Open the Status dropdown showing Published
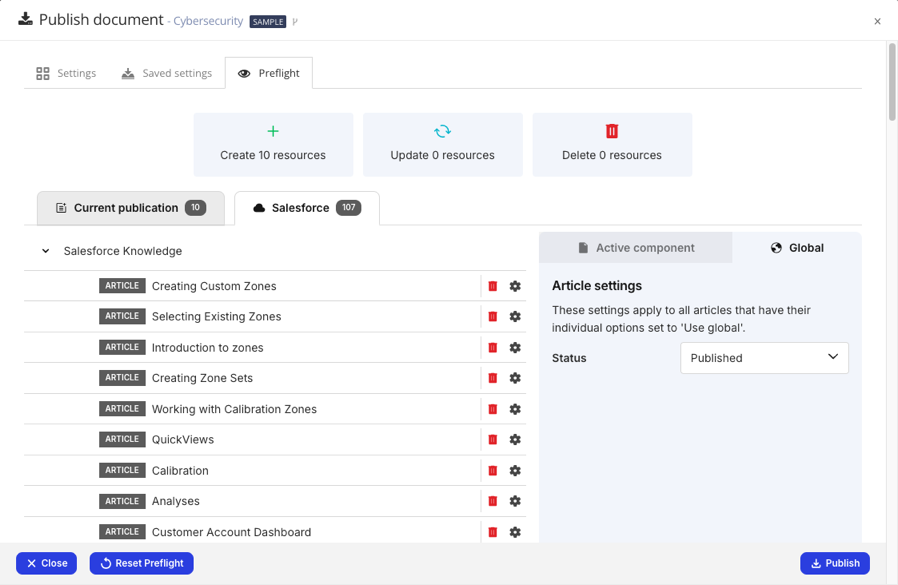 [764, 358]
